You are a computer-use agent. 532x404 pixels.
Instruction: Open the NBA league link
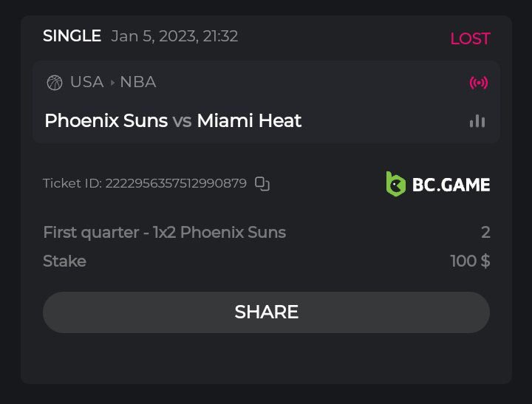tap(138, 82)
